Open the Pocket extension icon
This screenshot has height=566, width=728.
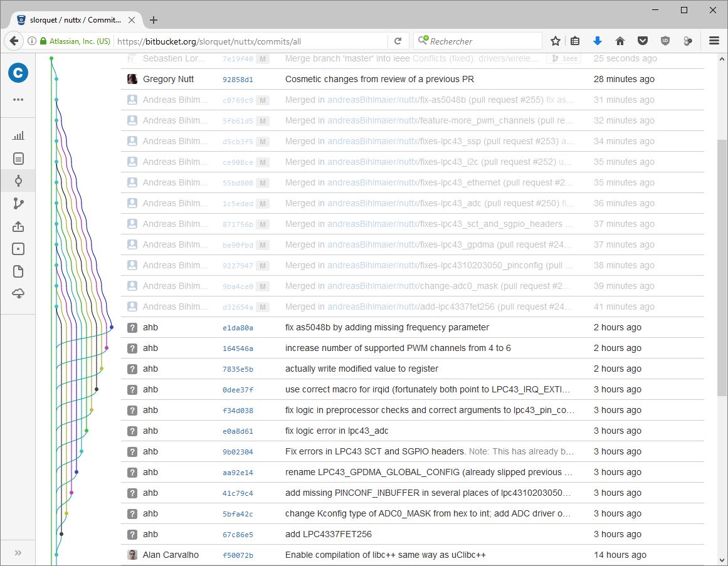point(643,41)
